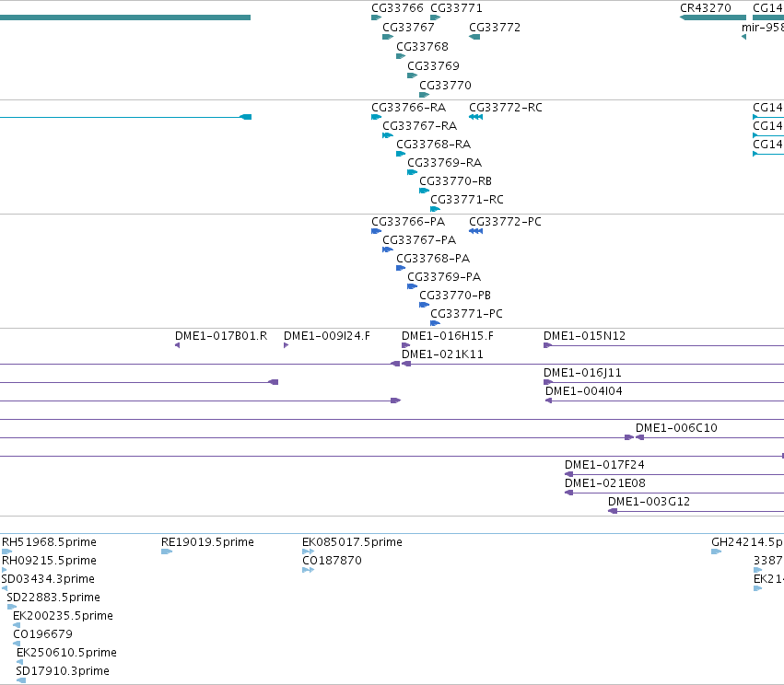
Task: Click the EK250610.5prime EST label
Action: [66, 653]
